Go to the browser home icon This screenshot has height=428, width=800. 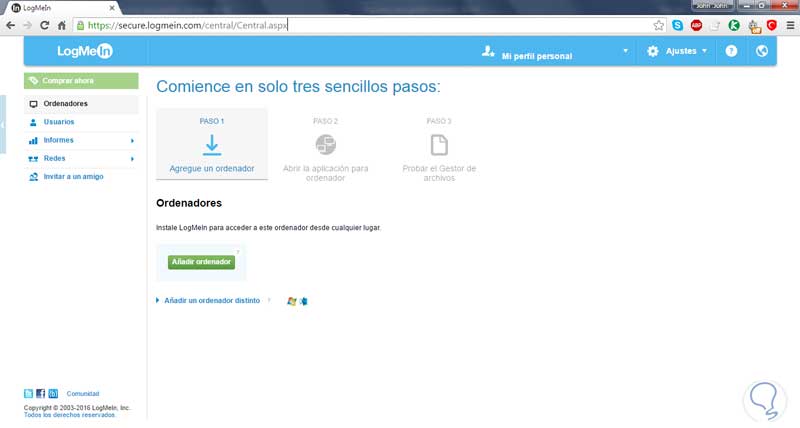click(x=62, y=25)
